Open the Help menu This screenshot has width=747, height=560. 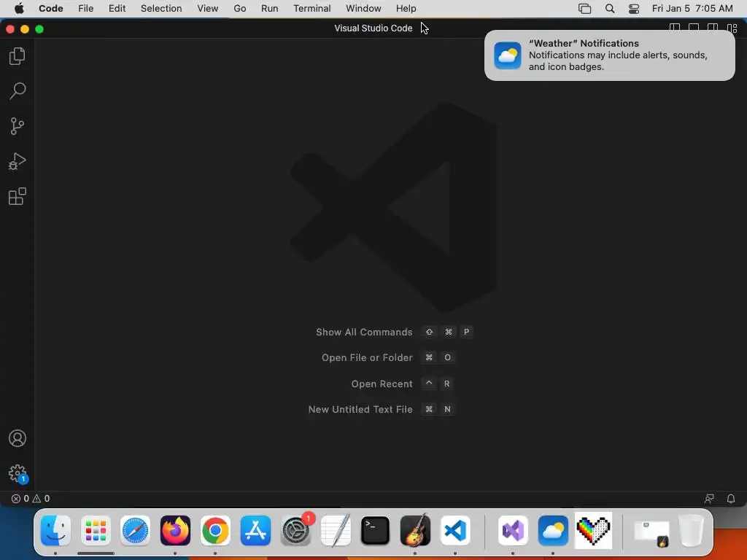click(x=406, y=9)
